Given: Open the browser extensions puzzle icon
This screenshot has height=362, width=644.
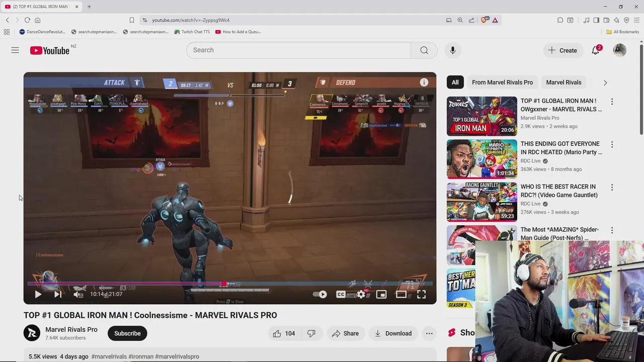Looking at the screenshot, I should [560, 20].
